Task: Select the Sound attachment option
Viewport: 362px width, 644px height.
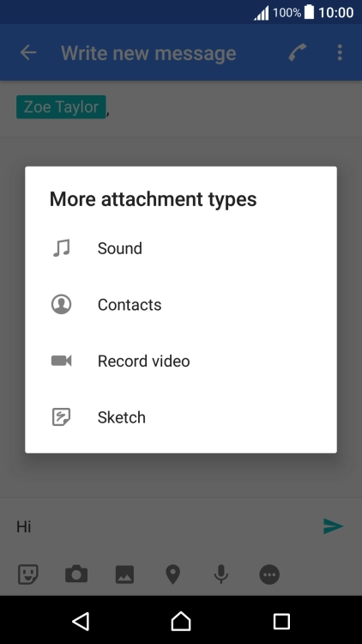Action: 181,248
